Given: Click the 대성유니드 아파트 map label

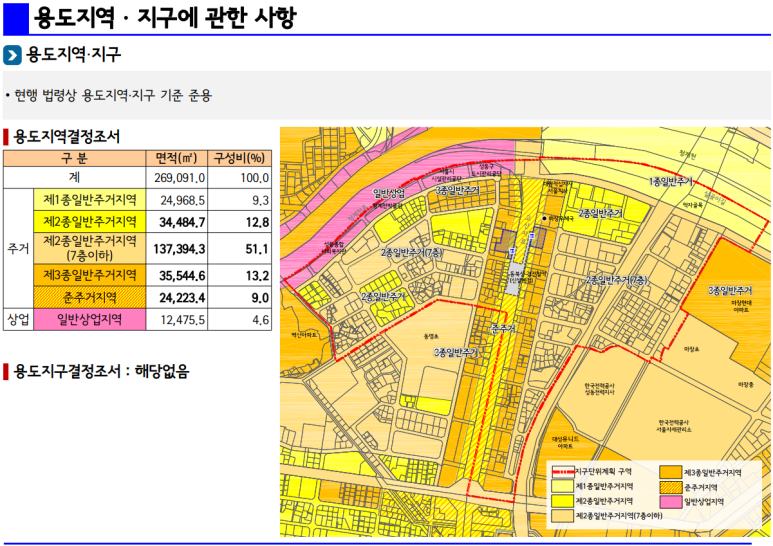Looking at the screenshot, I should [565, 442].
